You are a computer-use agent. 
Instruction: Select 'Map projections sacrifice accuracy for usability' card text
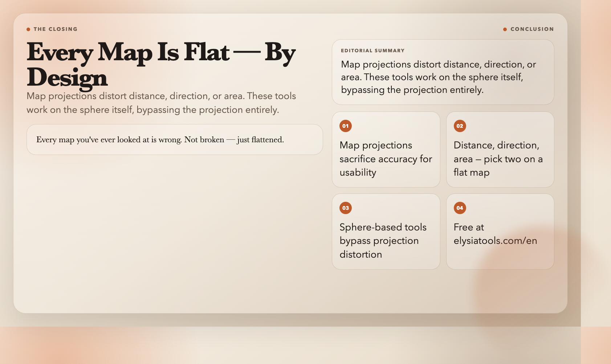coord(386,159)
